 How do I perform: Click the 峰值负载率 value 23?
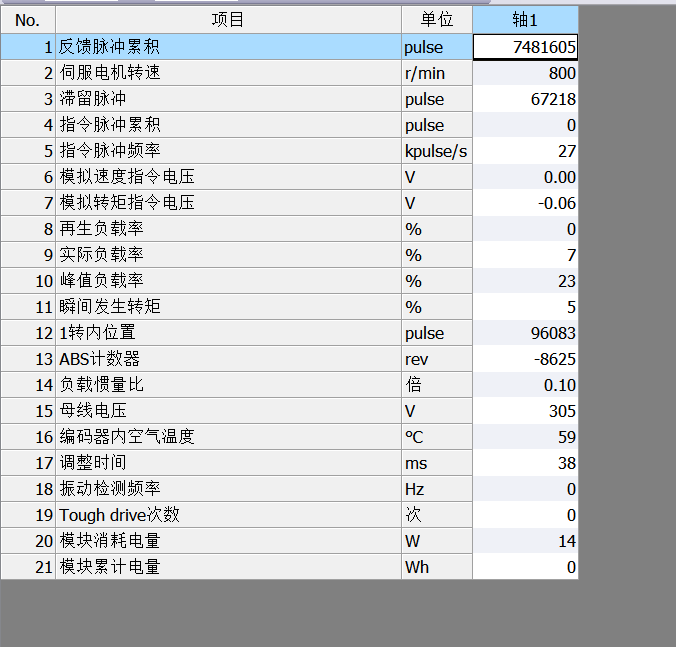(x=525, y=281)
